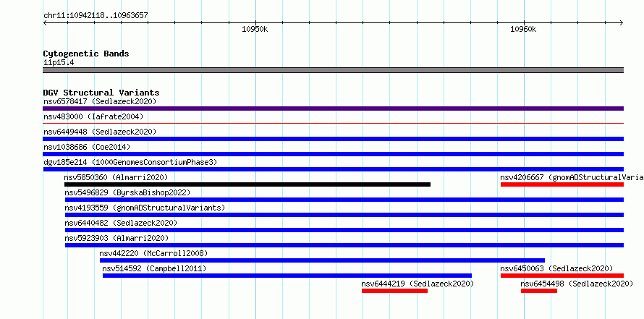Screen dimensions: 644x319
Task: Click the nsv5923903 (Almarri2020) label
Action: click(116, 238)
